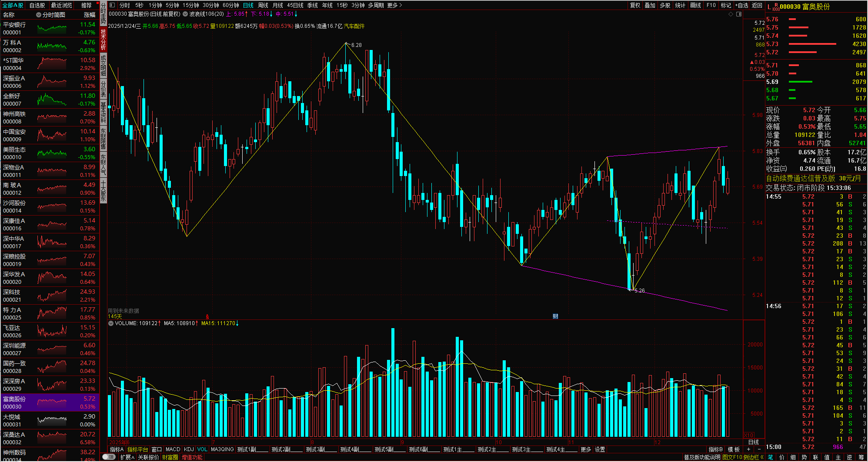Select 平安银行 000001 in stock list
This screenshot has height=462, width=868.
tap(50, 28)
